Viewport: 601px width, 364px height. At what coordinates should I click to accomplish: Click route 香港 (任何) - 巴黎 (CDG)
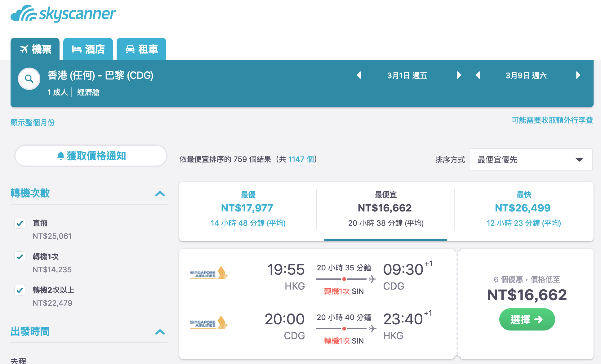pyautogui.click(x=100, y=75)
